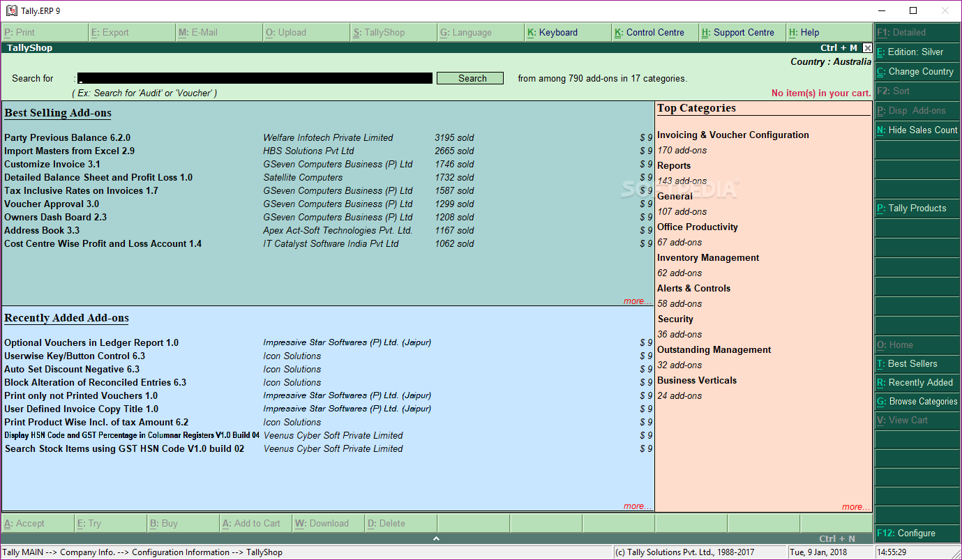The height and width of the screenshot is (560, 962).
Task: Open more link under Best Selling Add-ons
Action: pyautogui.click(x=637, y=301)
